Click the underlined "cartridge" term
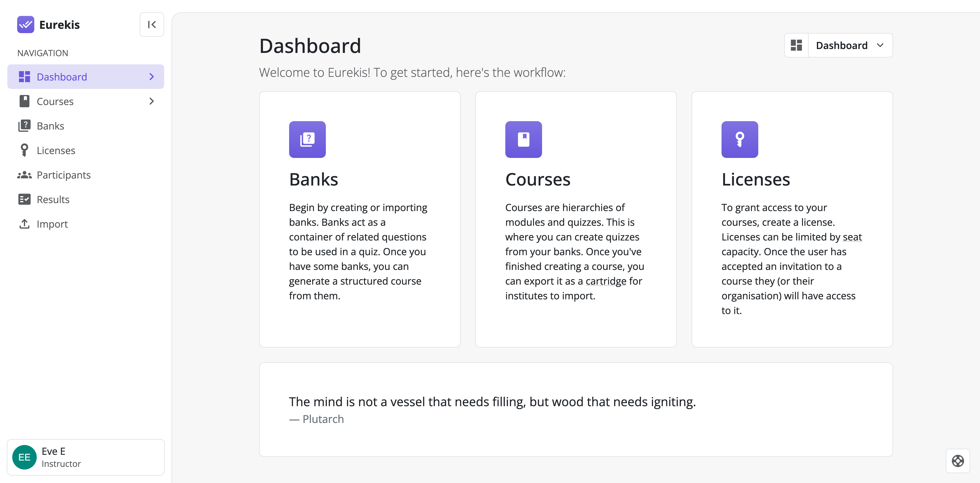The image size is (980, 483). click(x=606, y=281)
